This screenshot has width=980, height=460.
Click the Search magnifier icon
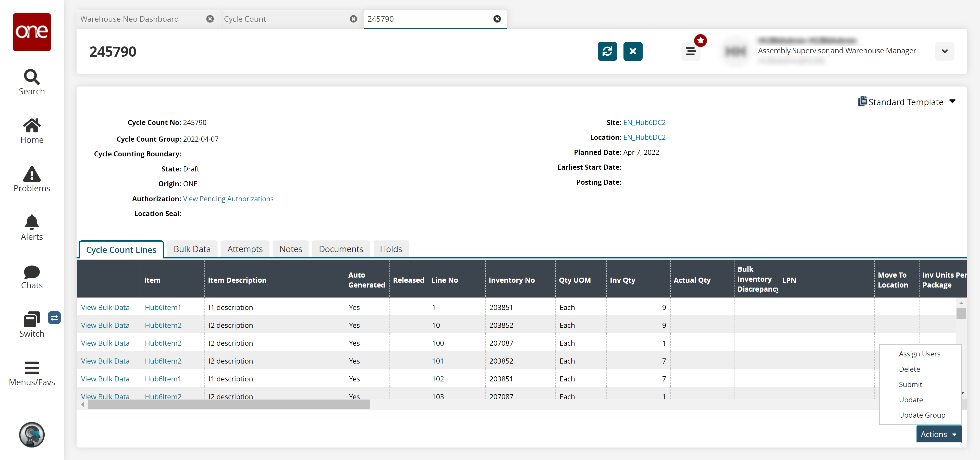pos(32,77)
